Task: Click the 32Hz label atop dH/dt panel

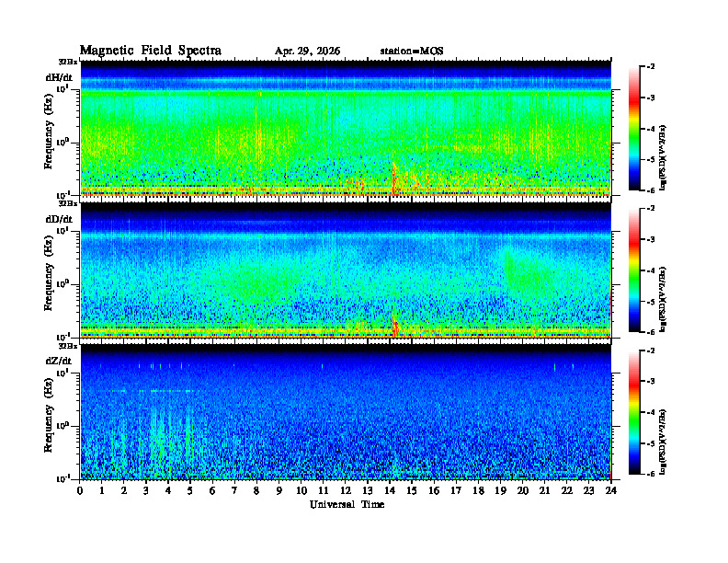Action: pyautogui.click(x=67, y=62)
